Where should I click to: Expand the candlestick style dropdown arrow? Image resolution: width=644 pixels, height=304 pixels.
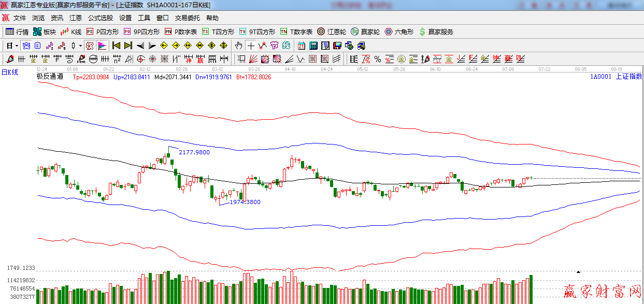click(80, 46)
